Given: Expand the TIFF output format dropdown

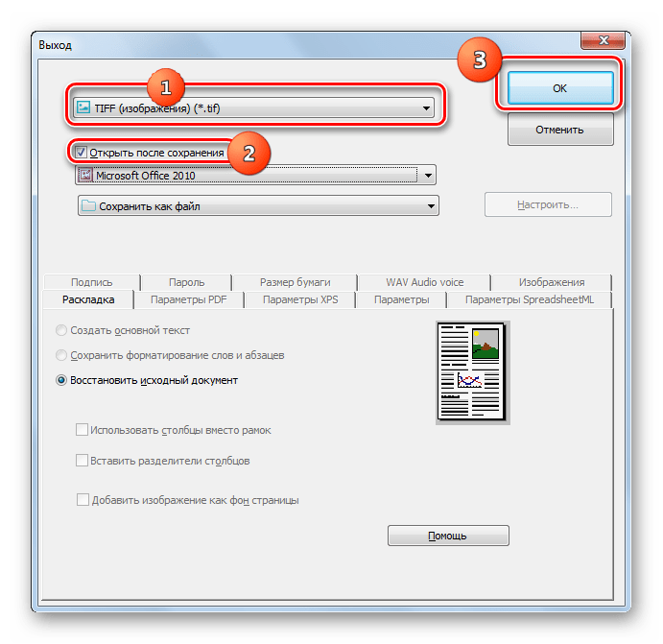Looking at the screenshot, I should pos(426,108).
